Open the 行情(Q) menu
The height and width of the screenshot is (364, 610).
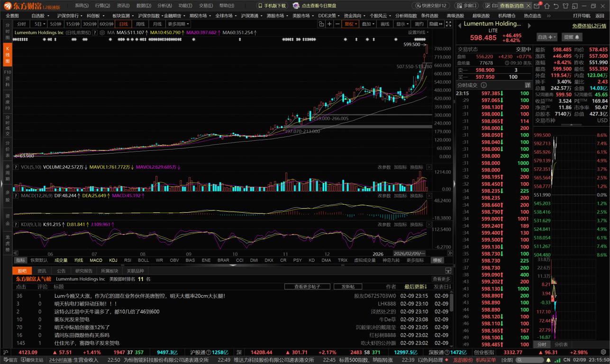(x=102, y=6)
